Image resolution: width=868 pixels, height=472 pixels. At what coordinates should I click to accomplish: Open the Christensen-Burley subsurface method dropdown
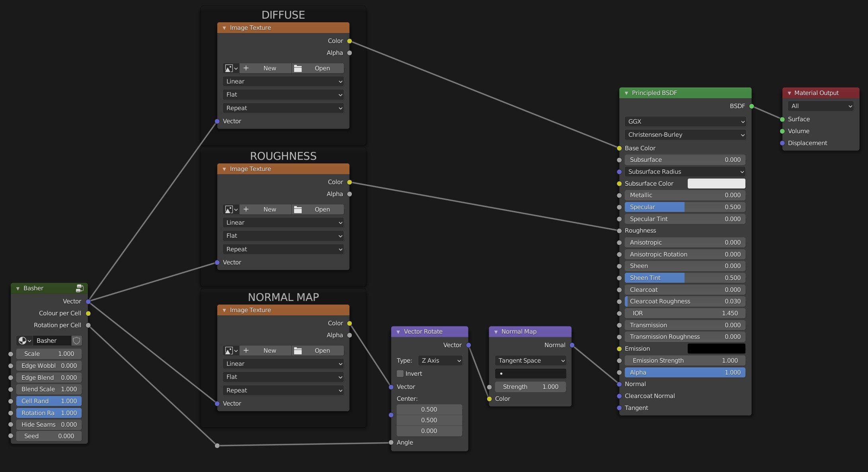tap(685, 135)
